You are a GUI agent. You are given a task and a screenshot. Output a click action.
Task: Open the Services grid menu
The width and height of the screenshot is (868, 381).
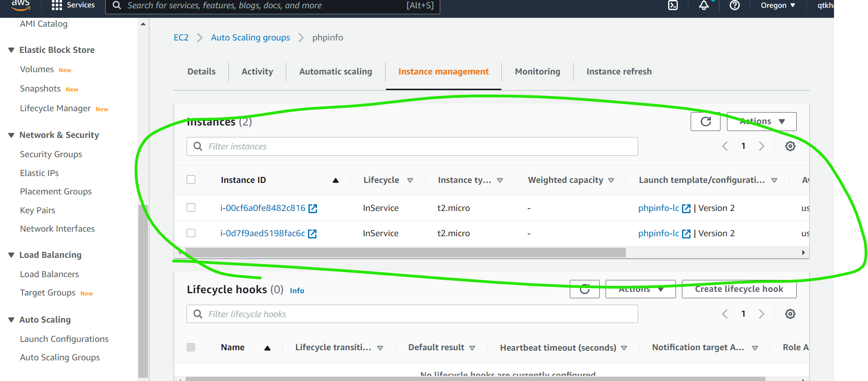pyautogui.click(x=73, y=6)
